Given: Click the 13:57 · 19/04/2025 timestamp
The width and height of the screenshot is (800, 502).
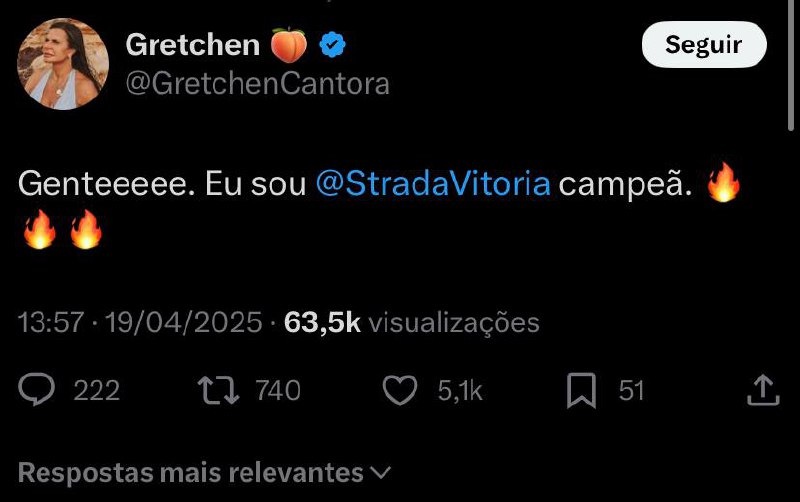Looking at the screenshot, I should click(x=140, y=323).
